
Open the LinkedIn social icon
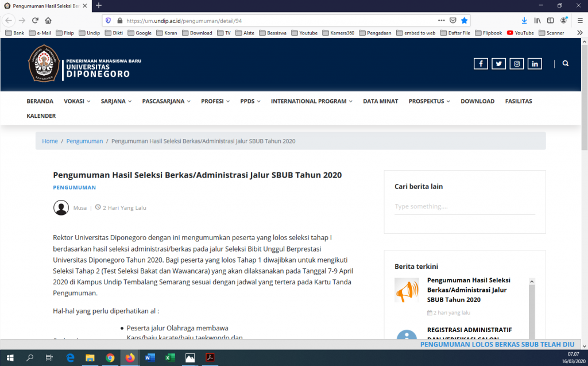[535, 64]
